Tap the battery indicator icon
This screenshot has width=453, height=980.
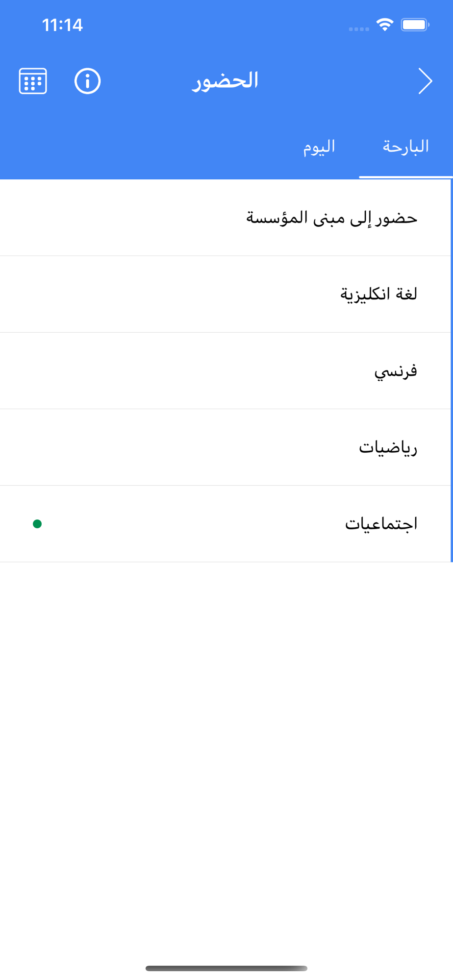(415, 24)
